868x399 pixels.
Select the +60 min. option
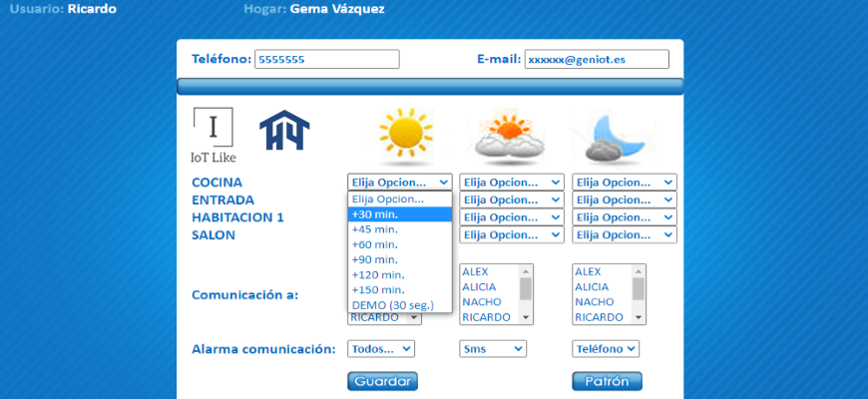(400, 244)
